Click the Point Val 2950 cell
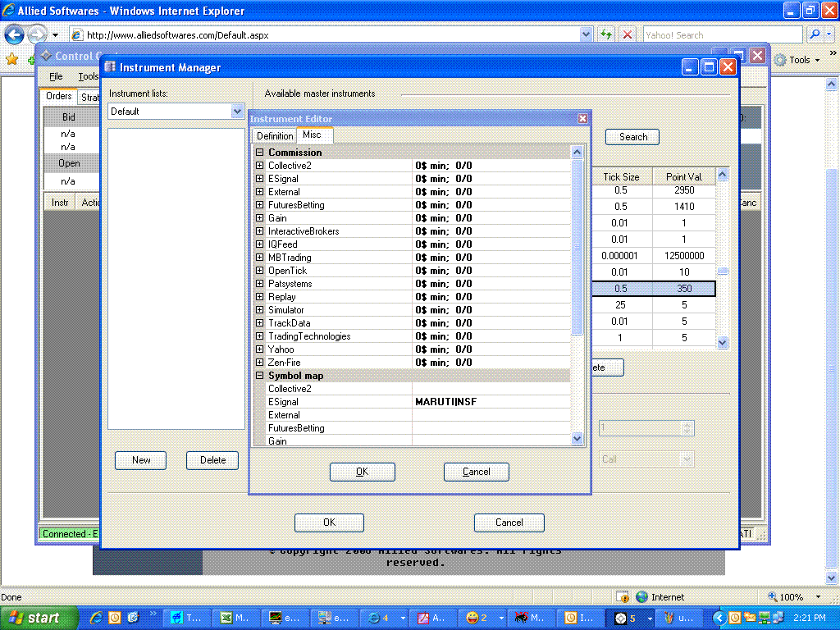 coord(684,190)
